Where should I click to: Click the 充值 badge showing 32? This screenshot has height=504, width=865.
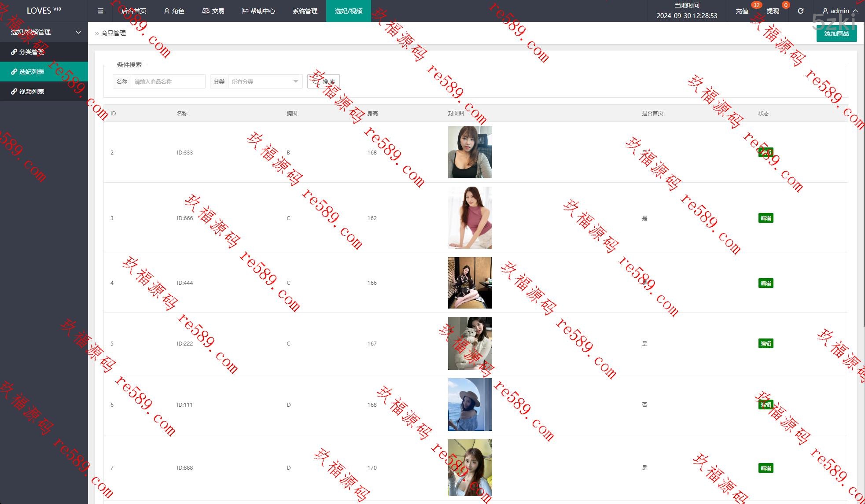coord(756,5)
